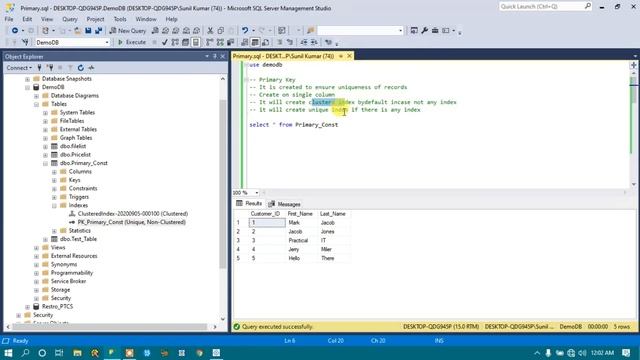The width and height of the screenshot is (640, 360).
Task: Select dbo.Pricelist table in tree
Action: (75, 155)
